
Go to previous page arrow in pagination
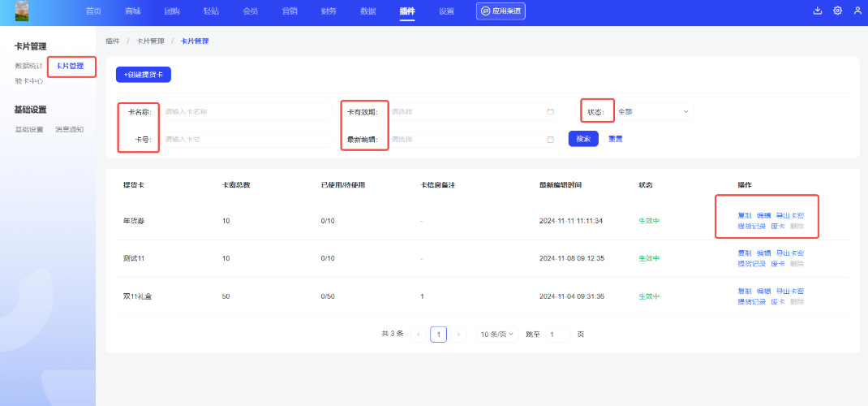coord(419,335)
